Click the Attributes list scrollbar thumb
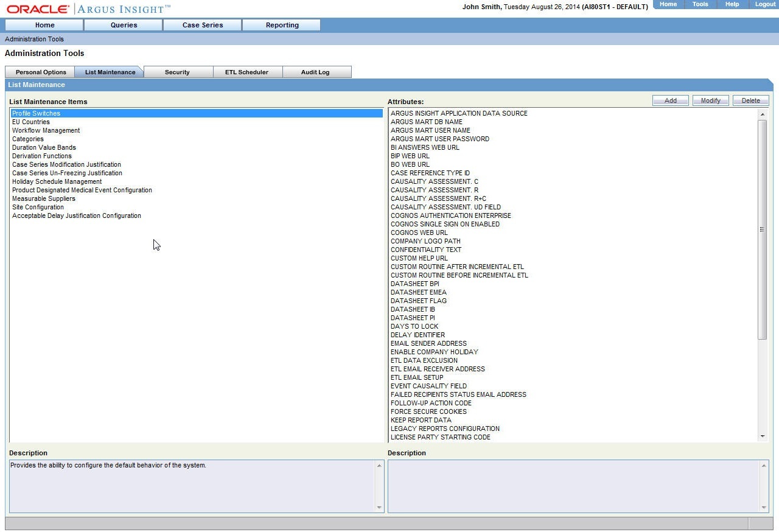This screenshot has height=532, width=779. [x=762, y=229]
